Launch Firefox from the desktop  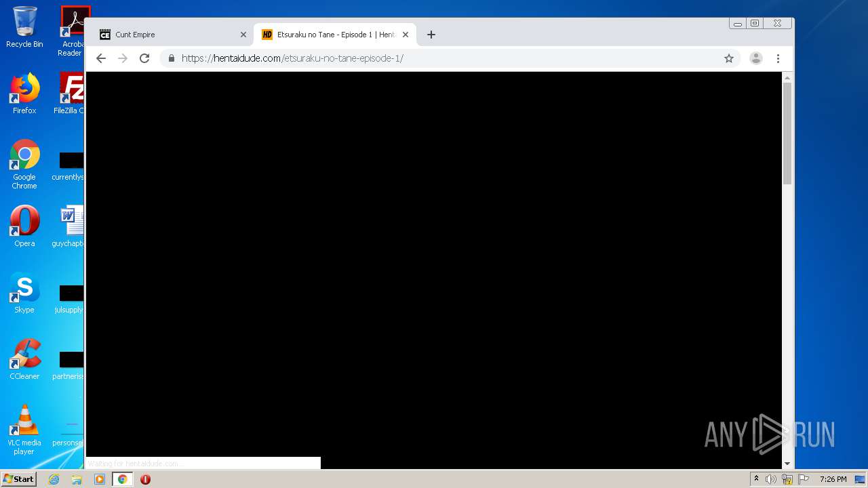(x=24, y=94)
